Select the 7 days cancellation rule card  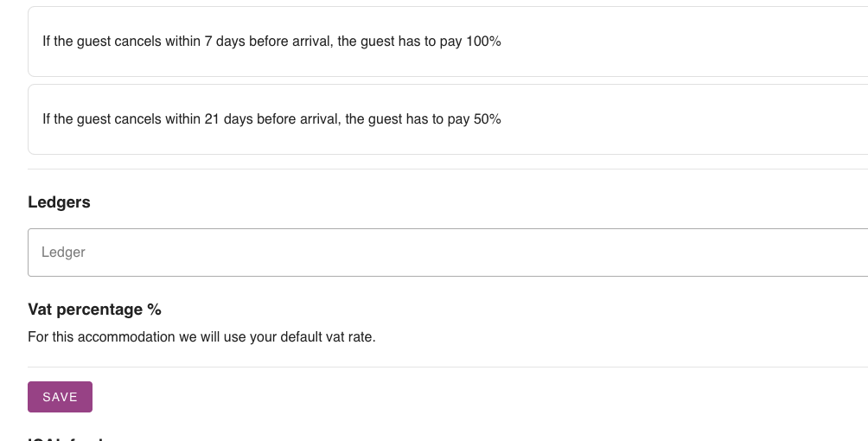click(605, 42)
